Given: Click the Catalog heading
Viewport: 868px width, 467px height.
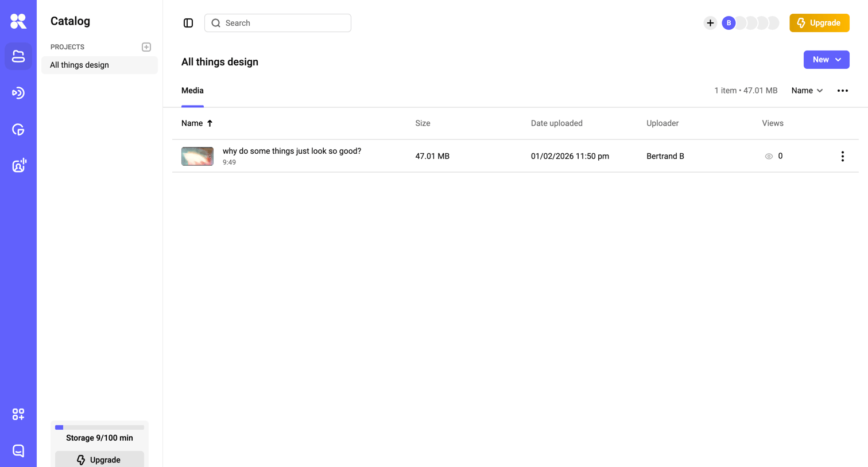Looking at the screenshot, I should click(70, 21).
